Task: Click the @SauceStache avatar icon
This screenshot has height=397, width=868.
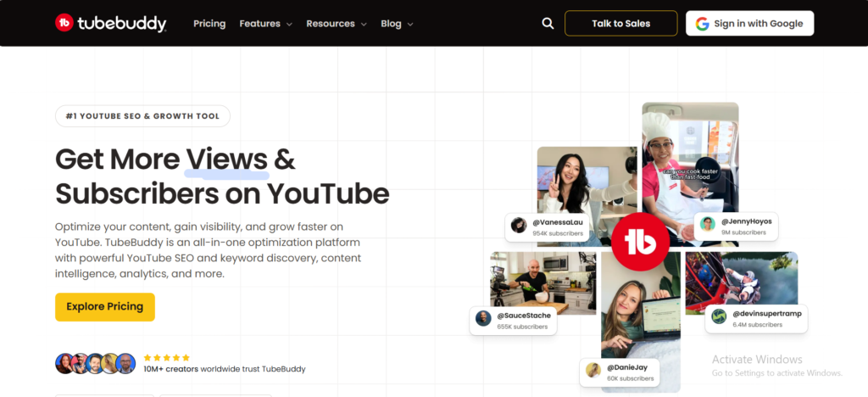Action: coord(483,318)
